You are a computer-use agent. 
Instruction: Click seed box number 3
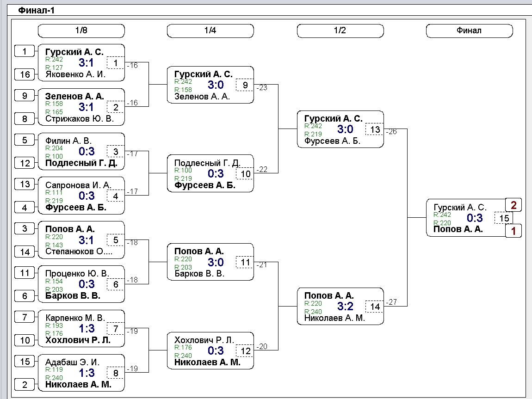(x=25, y=228)
